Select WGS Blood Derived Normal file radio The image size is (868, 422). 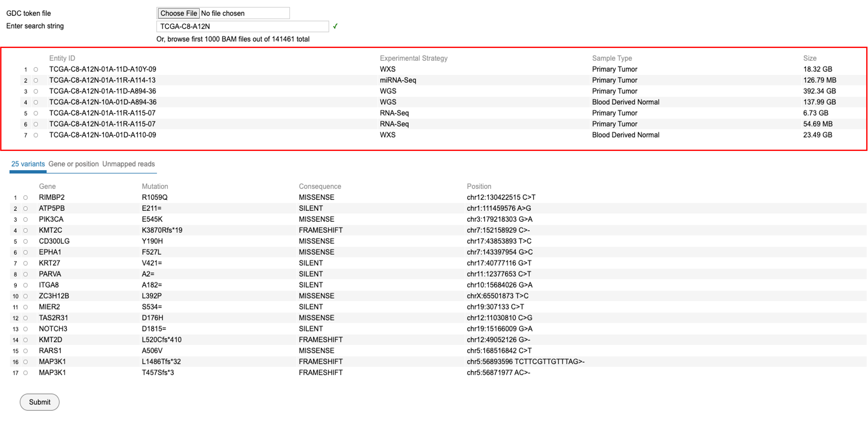[36, 102]
